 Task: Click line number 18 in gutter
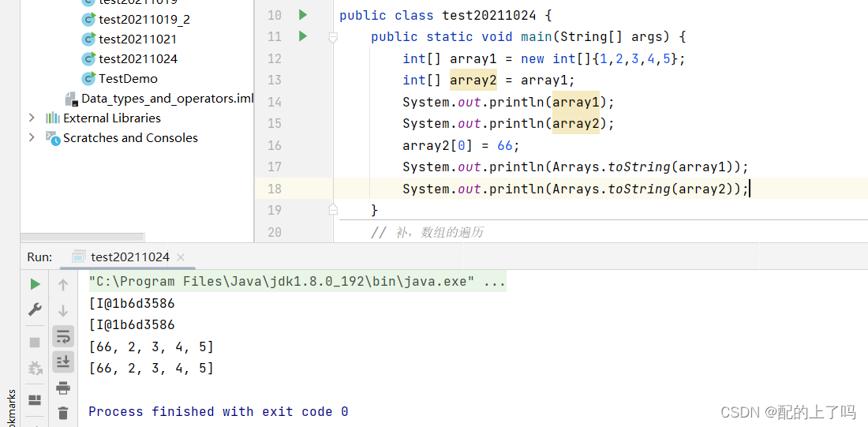[x=275, y=189]
